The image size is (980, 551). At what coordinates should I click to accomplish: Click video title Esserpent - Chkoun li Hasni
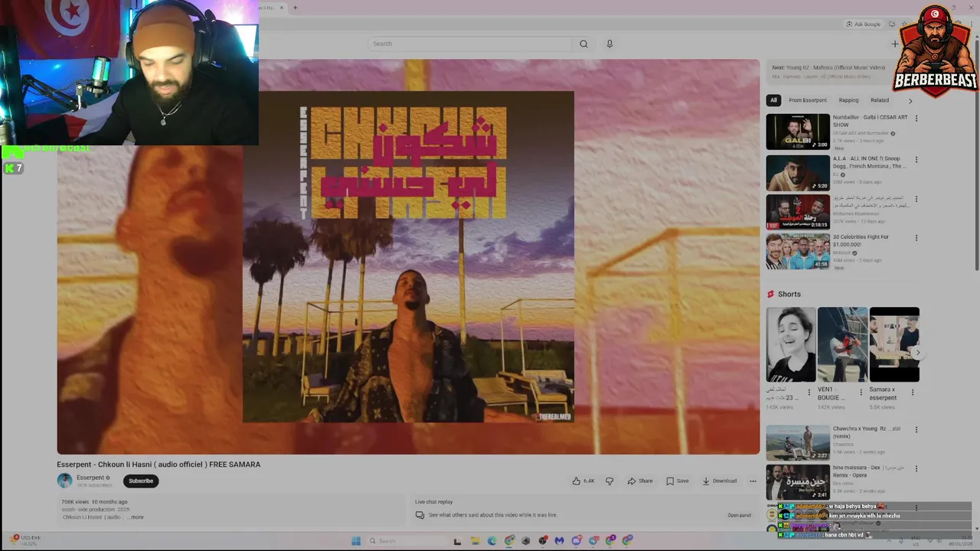coord(158,465)
